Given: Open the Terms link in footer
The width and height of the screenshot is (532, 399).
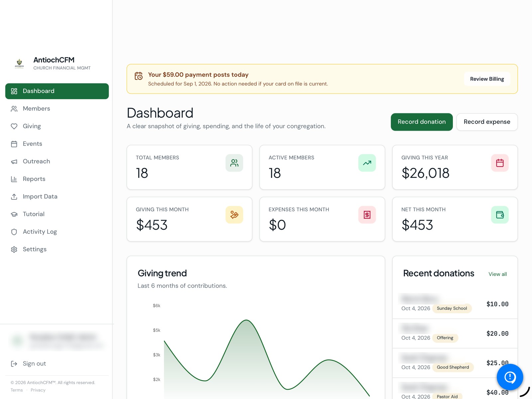Looking at the screenshot, I should [17, 390].
